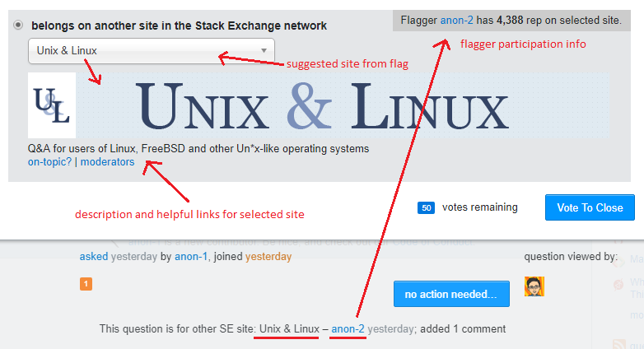Open the moderators link

pyautogui.click(x=107, y=162)
